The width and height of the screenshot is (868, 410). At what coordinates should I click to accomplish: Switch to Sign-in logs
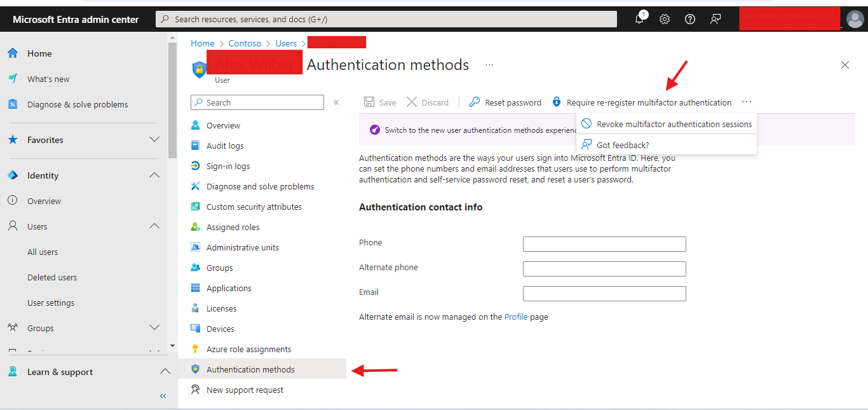point(229,165)
